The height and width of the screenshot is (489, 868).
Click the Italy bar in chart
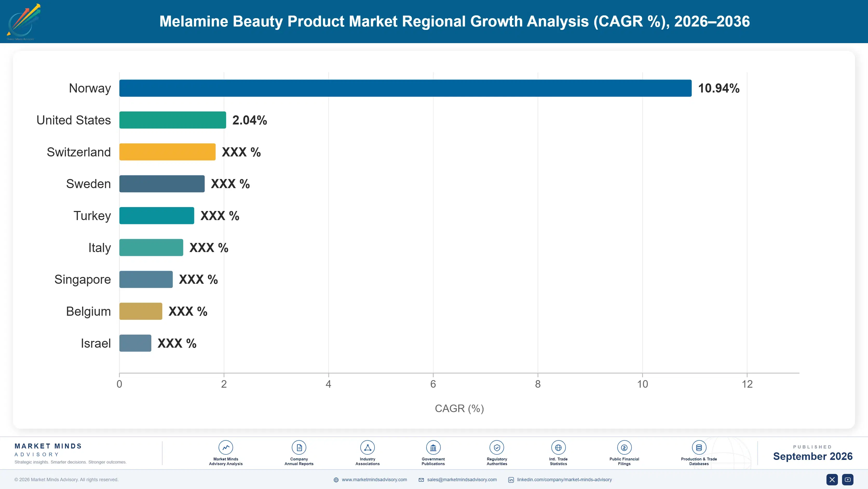tap(151, 248)
